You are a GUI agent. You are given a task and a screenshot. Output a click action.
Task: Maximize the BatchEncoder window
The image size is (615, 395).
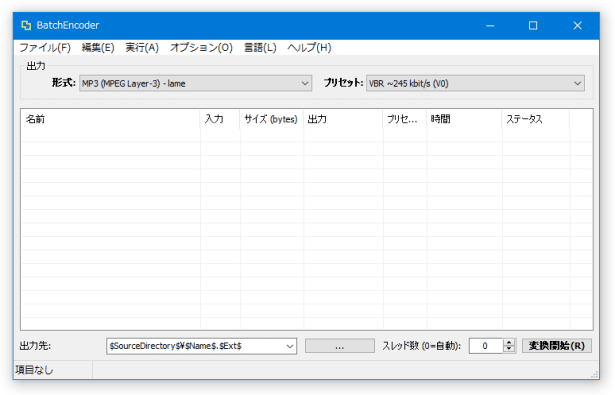point(533,25)
